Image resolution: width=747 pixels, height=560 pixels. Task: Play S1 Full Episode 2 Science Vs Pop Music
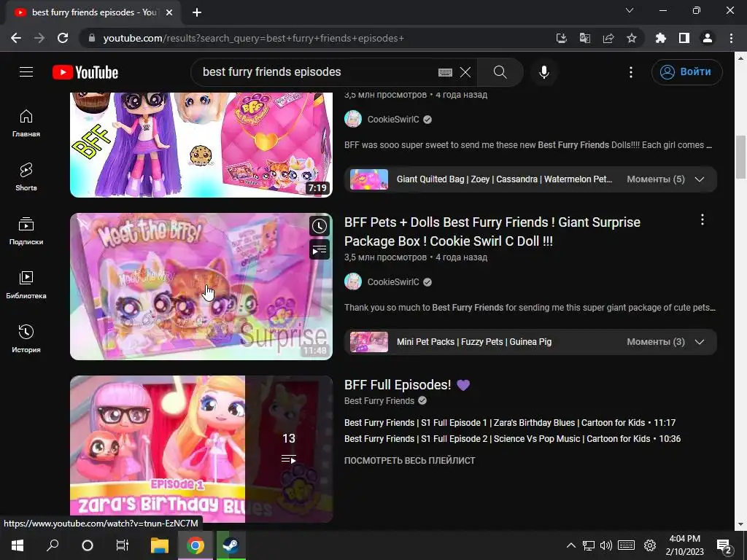click(512, 439)
